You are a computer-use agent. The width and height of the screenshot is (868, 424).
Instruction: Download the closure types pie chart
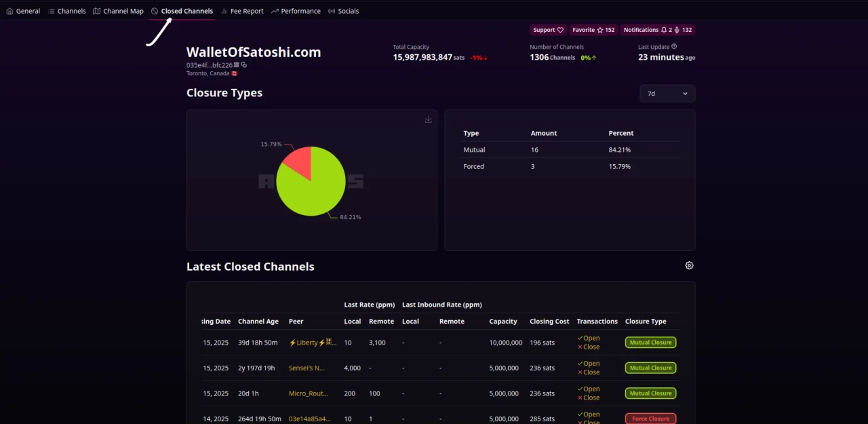(428, 119)
